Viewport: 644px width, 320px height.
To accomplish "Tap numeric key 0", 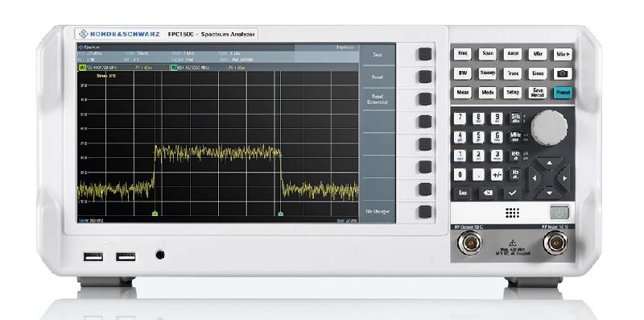I will (460, 174).
